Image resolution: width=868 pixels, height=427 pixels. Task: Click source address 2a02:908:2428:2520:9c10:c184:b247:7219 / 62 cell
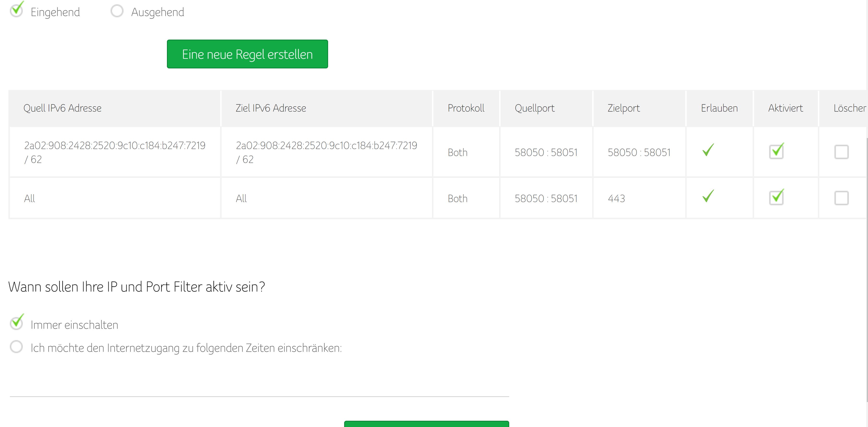pos(115,152)
